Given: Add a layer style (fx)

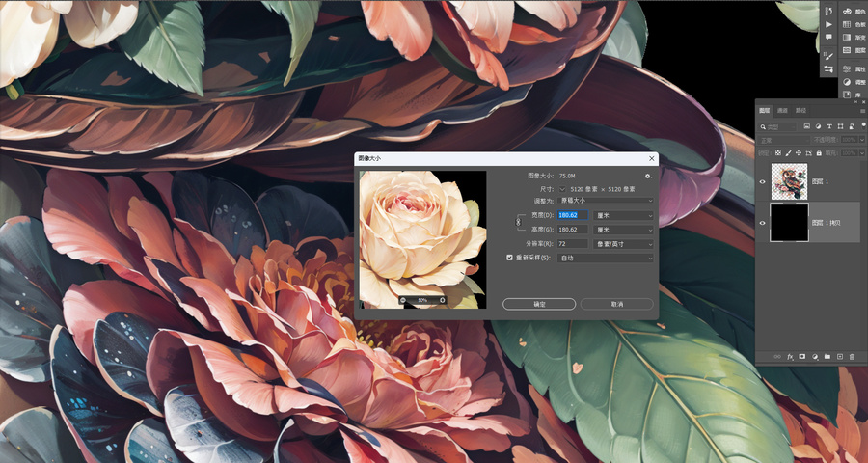Looking at the screenshot, I should pos(791,357).
